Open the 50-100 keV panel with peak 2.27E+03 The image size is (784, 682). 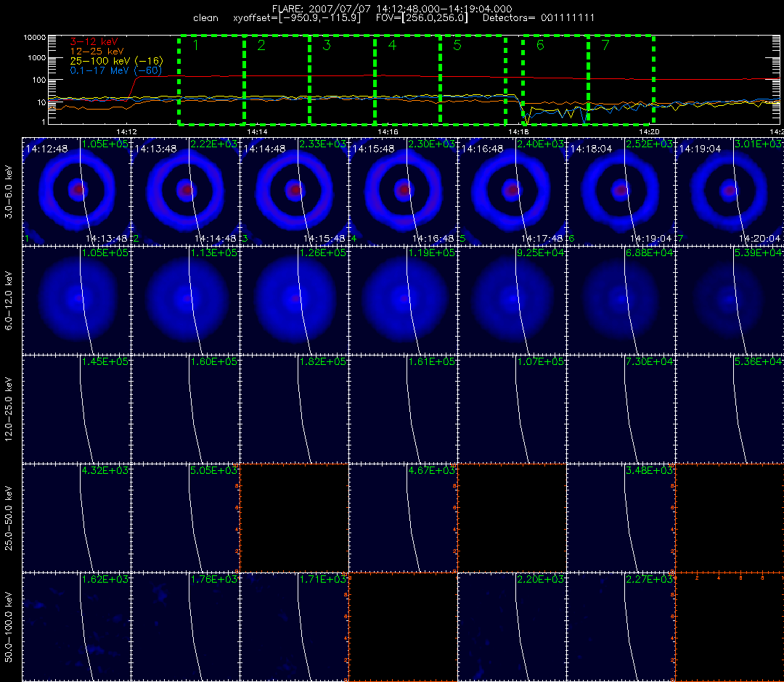coord(621,627)
